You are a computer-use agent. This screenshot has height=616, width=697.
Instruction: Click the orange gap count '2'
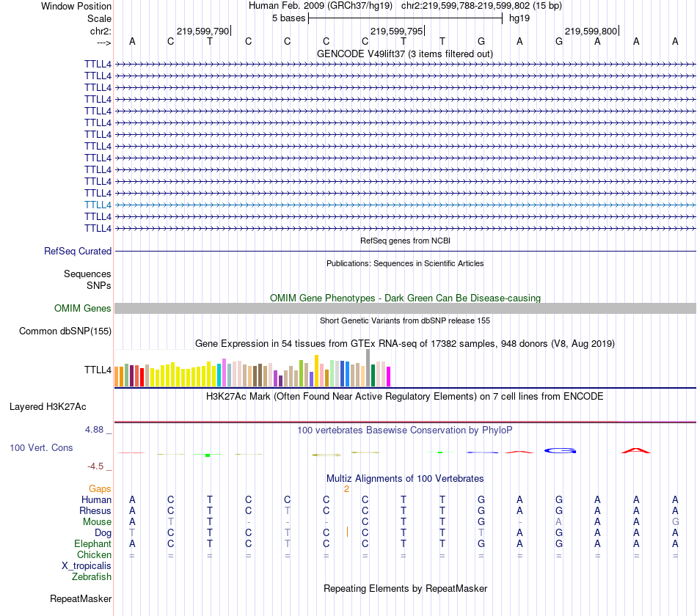[347, 489]
